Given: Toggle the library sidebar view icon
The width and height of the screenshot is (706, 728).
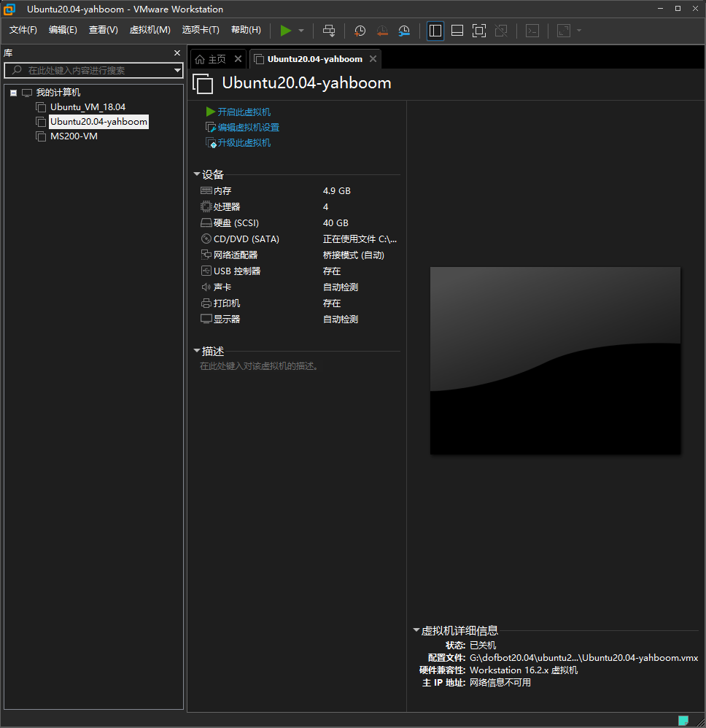Looking at the screenshot, I should [435, 31].
